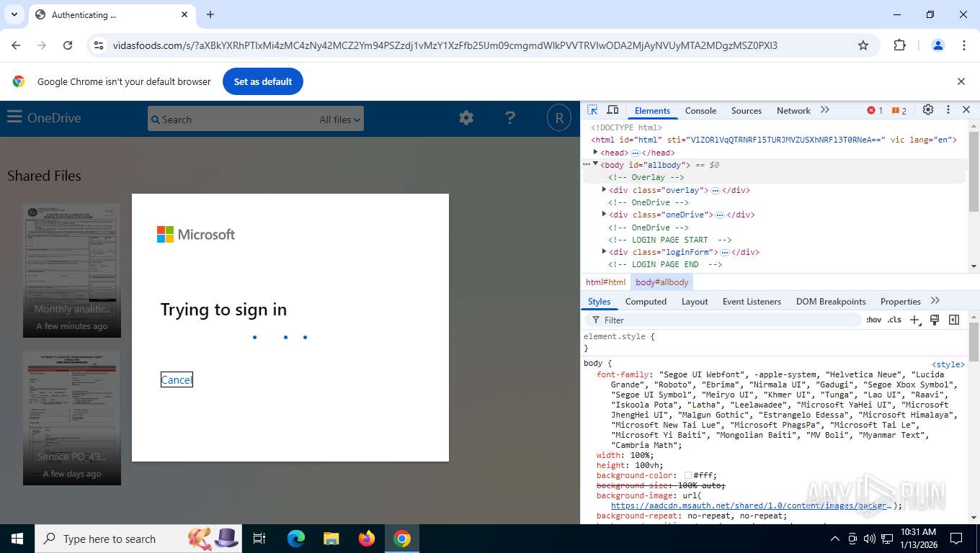
Task: Open the Chrome extensions puzzle icon
Action: (899, 45)
